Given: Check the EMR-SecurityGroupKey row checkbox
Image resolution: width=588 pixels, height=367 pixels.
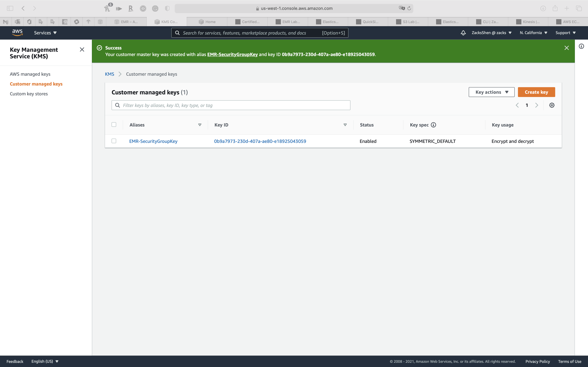Looking at the screenshot, I should (x=114, y=141).
